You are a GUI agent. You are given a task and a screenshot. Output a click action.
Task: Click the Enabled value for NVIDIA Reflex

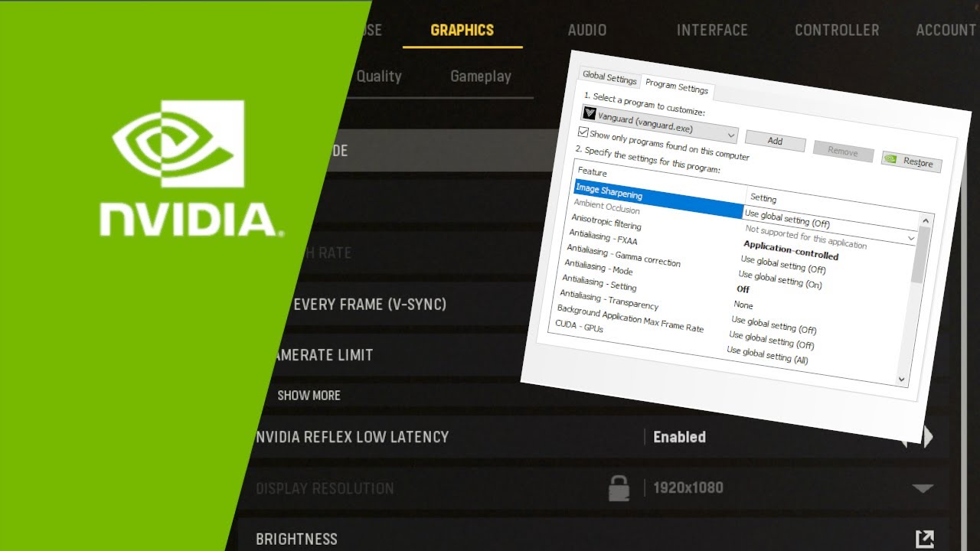pyautogui.click(x=679, y=437)
